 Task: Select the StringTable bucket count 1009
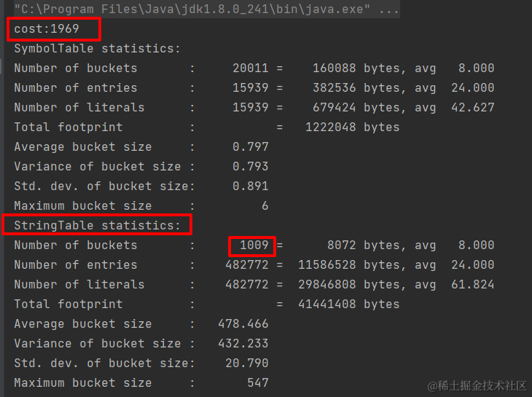coord(254,245)
